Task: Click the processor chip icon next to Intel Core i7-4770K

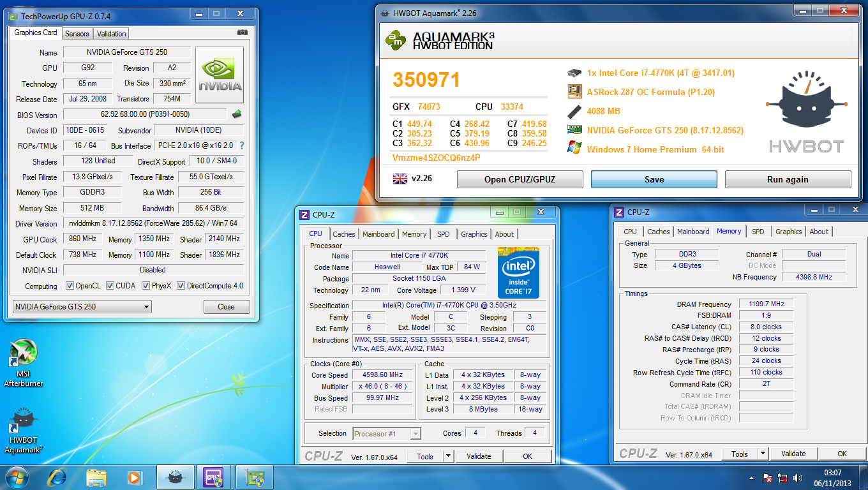Action: [574, 73]
